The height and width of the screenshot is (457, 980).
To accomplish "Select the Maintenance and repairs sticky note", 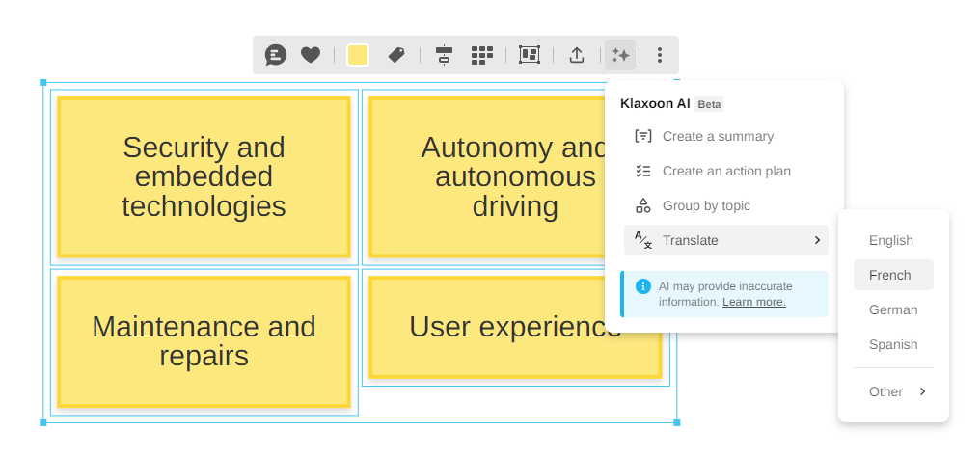I will (204, 341).
